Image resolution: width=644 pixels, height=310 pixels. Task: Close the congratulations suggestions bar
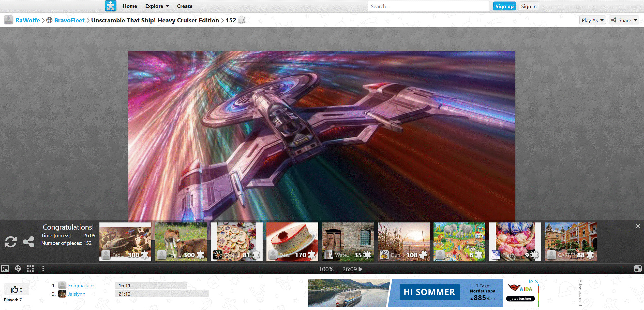point(638,226)
